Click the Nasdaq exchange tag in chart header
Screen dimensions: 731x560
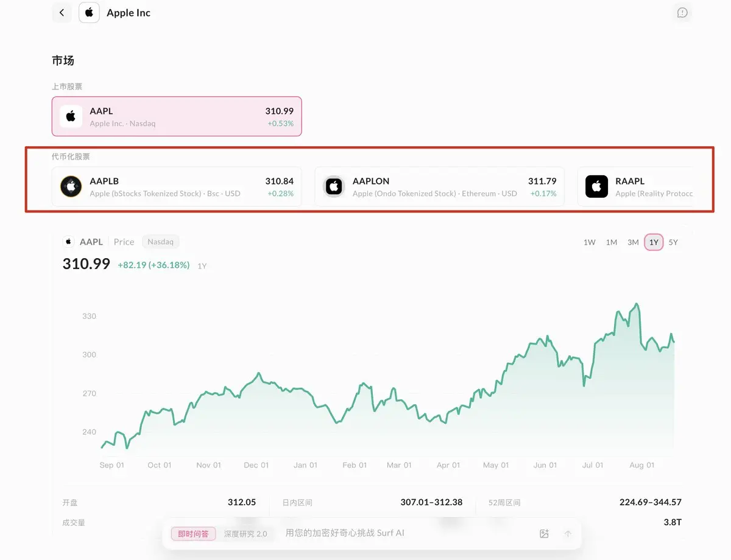[161, 242]
